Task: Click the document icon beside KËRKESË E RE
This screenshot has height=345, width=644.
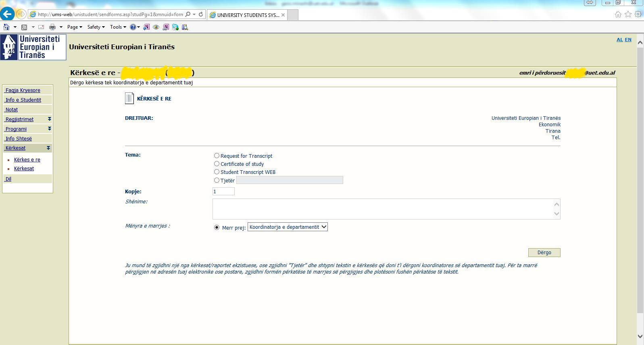Action: [x=129, y=98]
